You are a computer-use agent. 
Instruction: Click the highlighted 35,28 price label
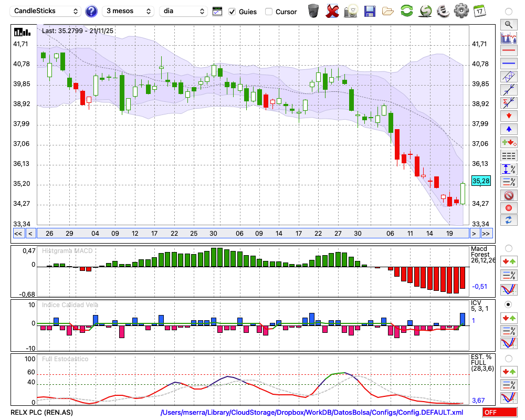[x=481, y=181]
